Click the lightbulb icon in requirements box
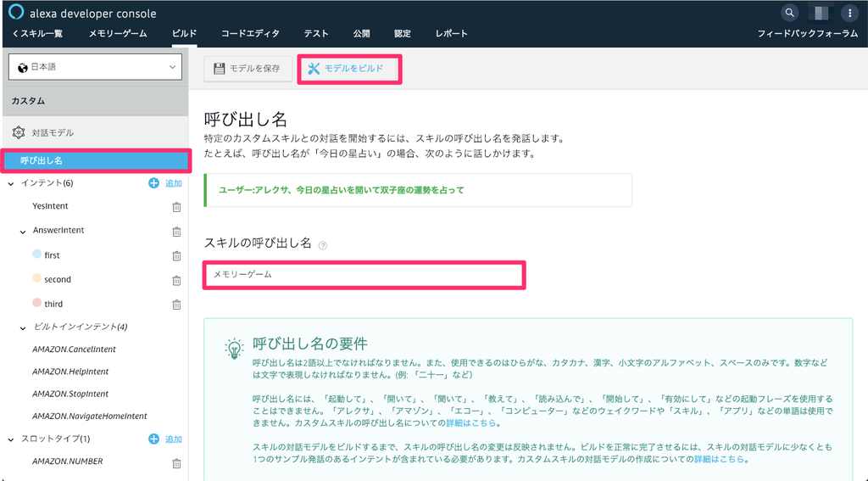Screen dimensions: 868x481 click(x=234, y=348)
